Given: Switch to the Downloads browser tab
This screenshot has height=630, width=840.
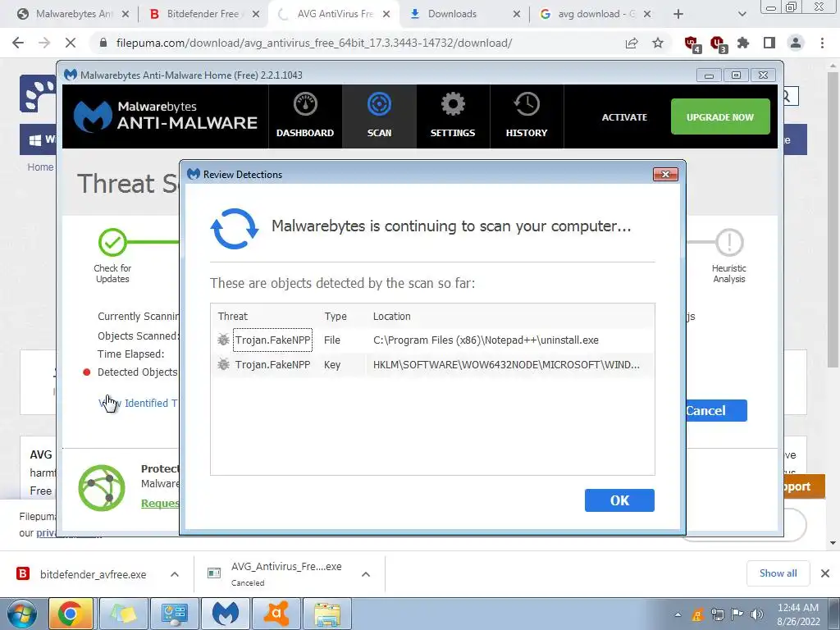Looking at the screenshot, I should tap(465, 14).
